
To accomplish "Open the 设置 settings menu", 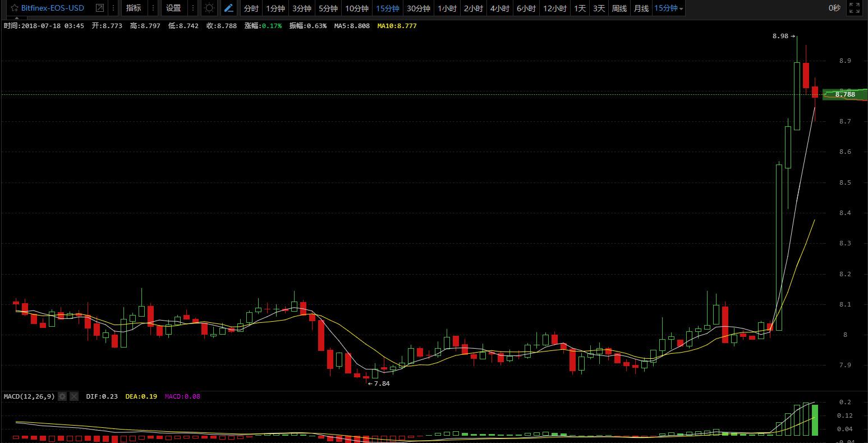I will click(173, 8).
